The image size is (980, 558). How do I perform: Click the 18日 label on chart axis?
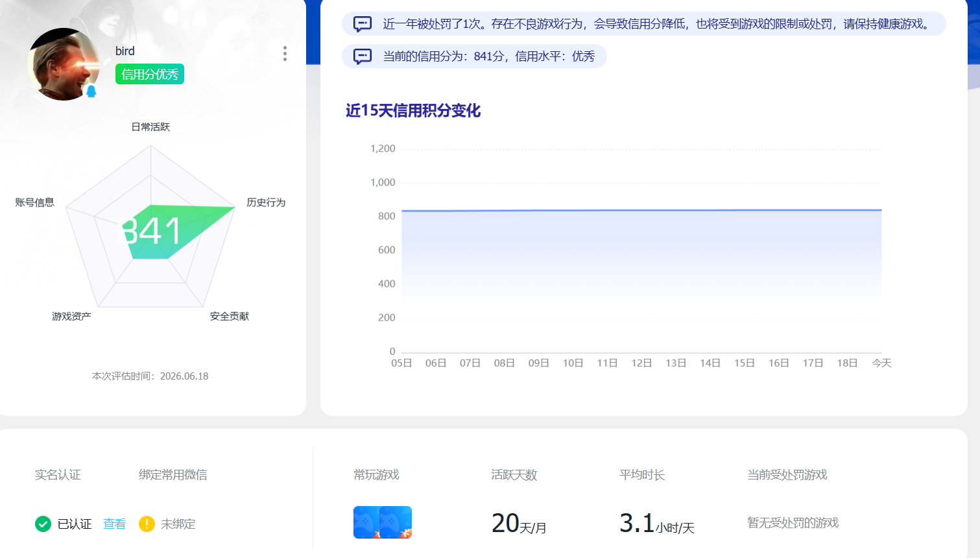(x=847, y=363)
